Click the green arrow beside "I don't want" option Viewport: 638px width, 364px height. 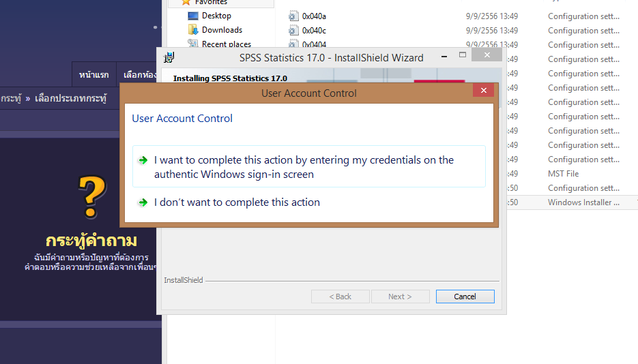point(143,202)
